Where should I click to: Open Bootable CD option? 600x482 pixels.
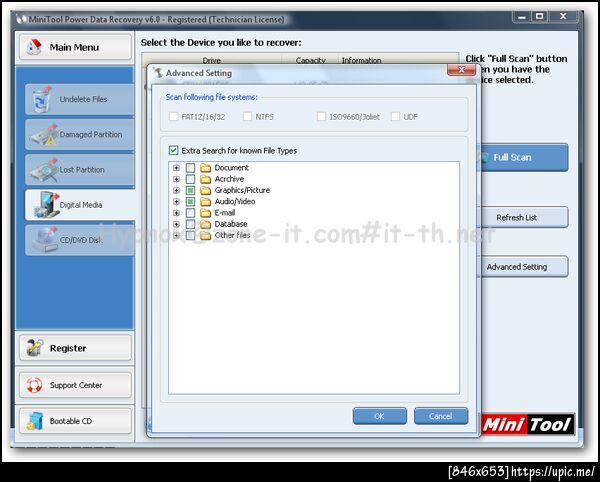tap(75, 421)
